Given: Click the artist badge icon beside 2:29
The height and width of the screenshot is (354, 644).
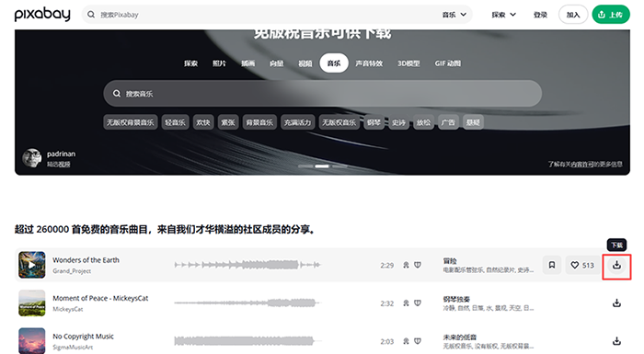Looking at the screenshot, I should [406, 266].
